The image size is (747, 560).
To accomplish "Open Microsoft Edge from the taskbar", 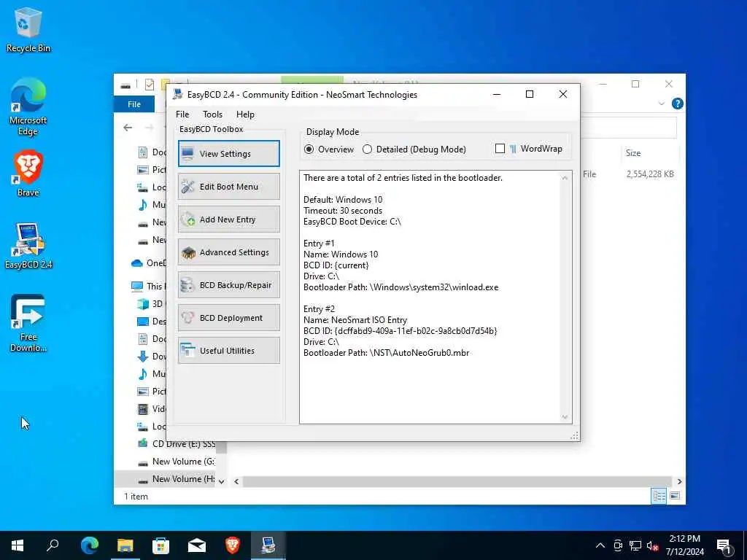I will (89, 545).
